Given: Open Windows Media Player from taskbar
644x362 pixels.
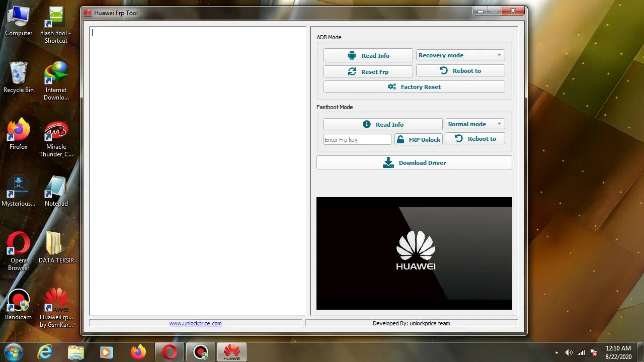Looking at the screenshot, I should click(107, 352).
